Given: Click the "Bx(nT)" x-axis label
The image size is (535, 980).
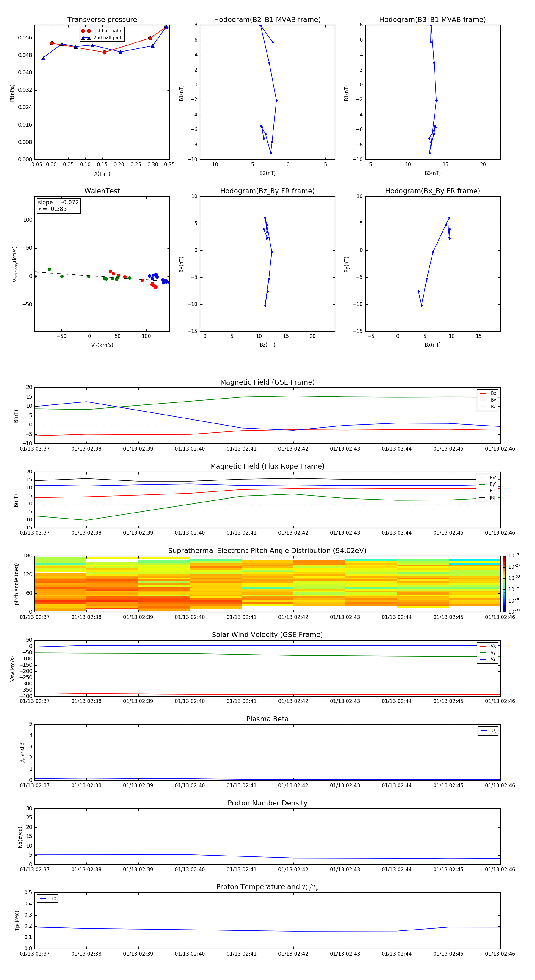Looking at the screenshot, I should pyautogui.click(x=432, y=345).
